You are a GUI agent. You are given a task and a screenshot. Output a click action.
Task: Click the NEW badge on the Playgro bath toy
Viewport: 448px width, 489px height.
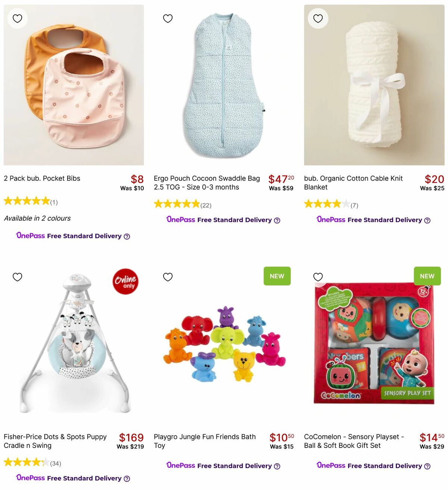pyautogui.click(x=277, y=276)
